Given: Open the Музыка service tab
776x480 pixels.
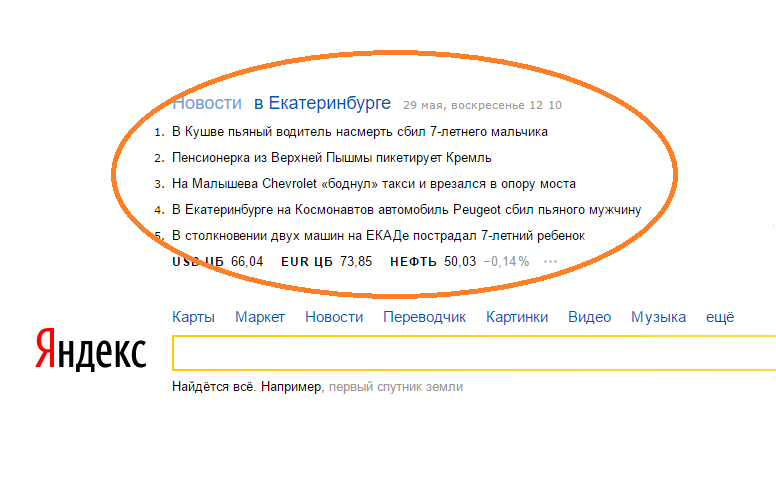Looking at the screenshot, I should (x=658, y=317).
